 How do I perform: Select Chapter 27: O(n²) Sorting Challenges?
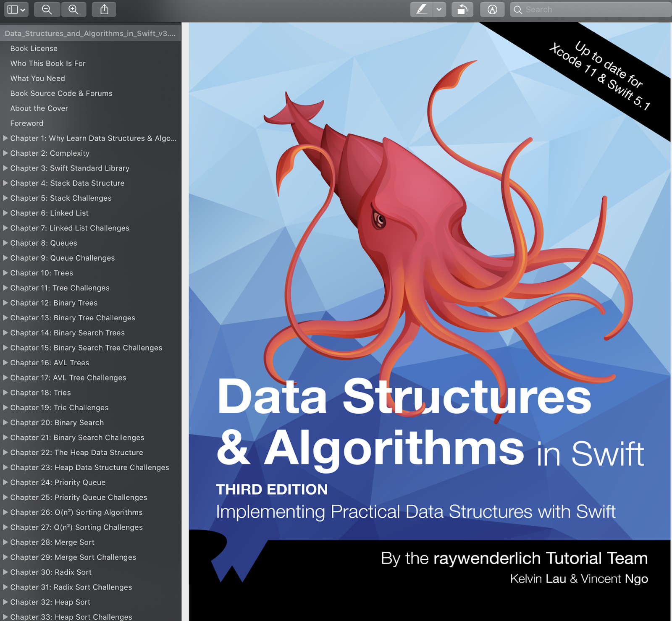[x=76, y=527]
